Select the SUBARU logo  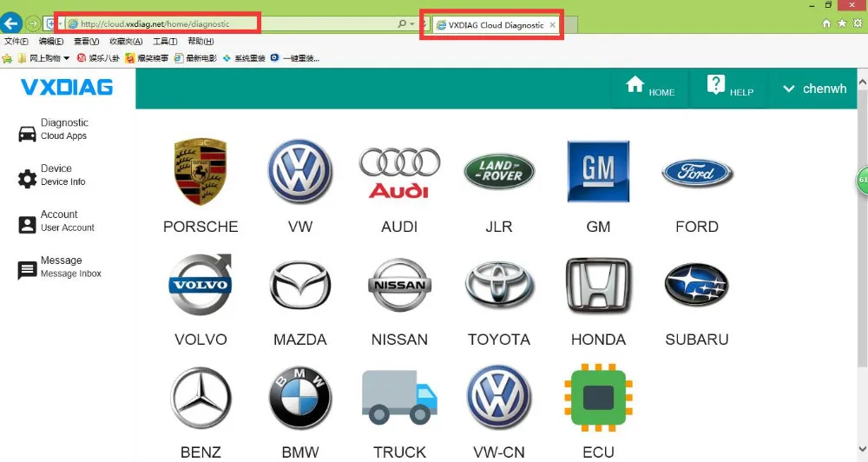point(697,285)
